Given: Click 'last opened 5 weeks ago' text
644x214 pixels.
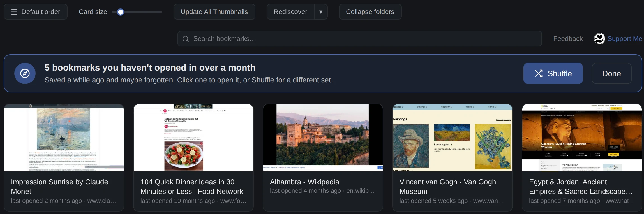Looking at the screenshot, I should click(433, 201).
